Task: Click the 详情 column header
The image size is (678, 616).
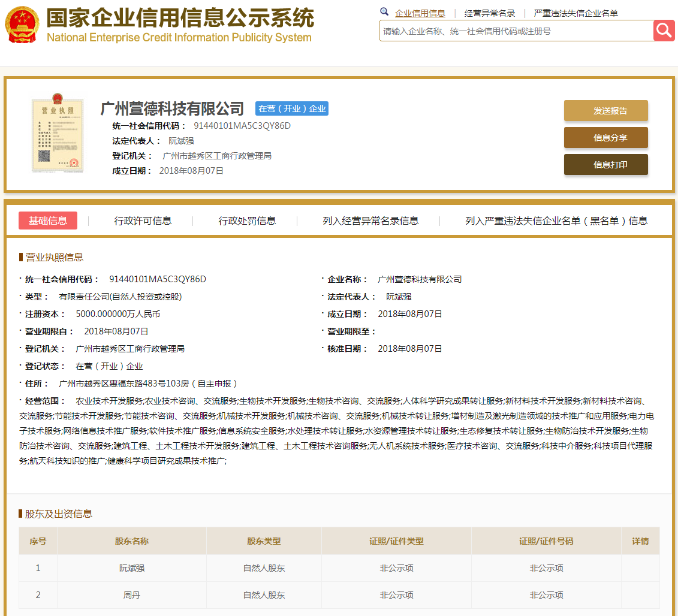Action: pos(640,541)
